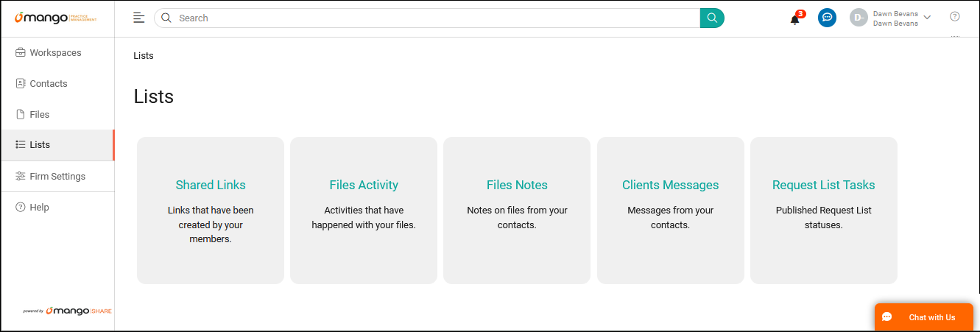Open the Request List Tasks card

coord(823,186)
